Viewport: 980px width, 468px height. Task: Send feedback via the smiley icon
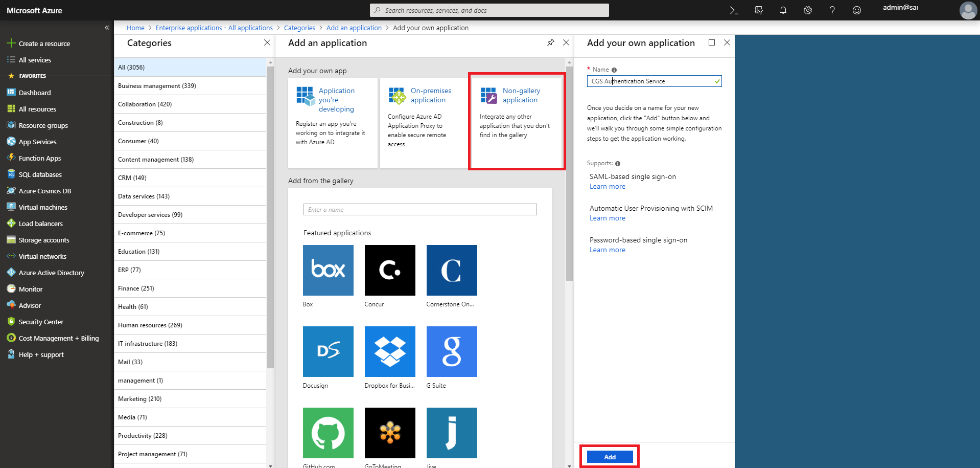[x=857, y=10]
